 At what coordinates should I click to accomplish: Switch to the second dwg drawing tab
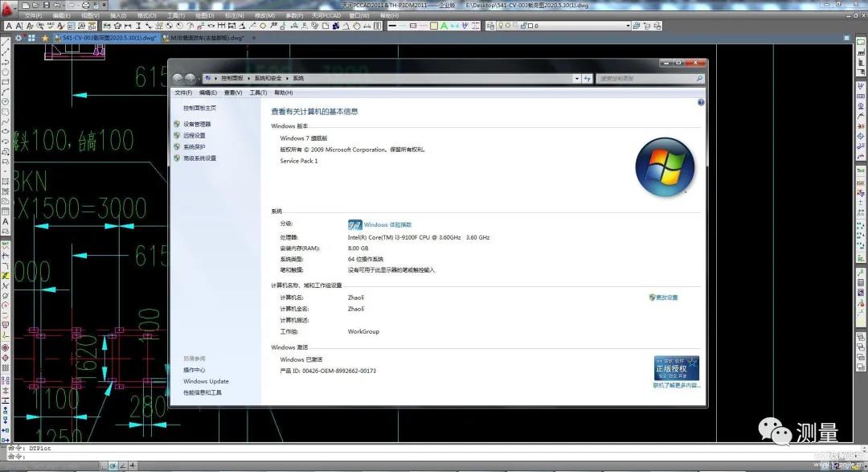(203, 39)
